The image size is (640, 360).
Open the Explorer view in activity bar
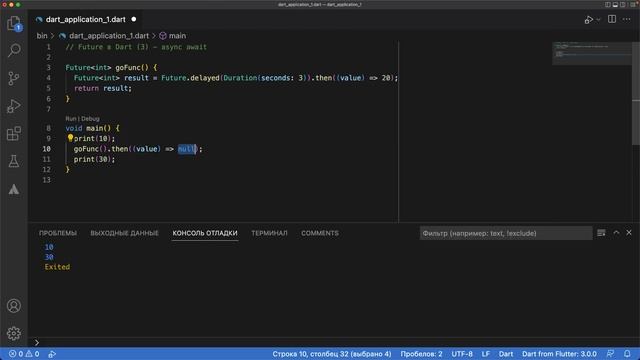(x=14, y=23)
